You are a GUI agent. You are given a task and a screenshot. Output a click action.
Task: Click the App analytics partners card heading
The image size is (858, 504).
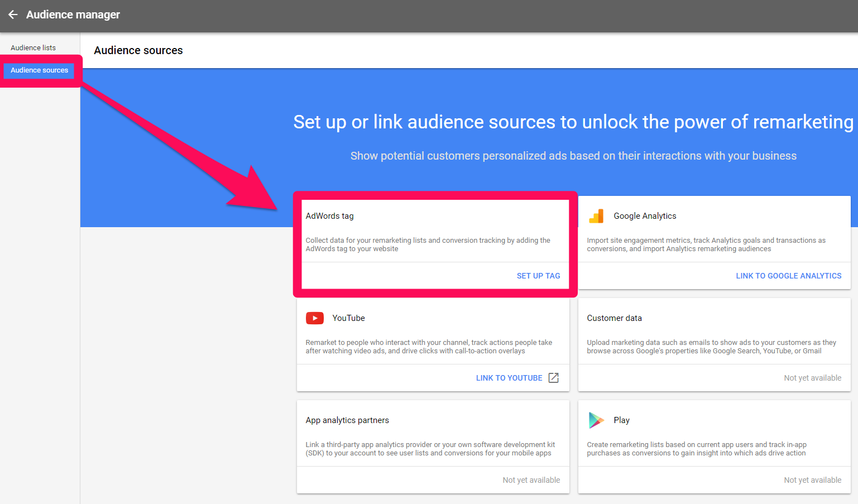pyautogui.click(x=347, y=420)
